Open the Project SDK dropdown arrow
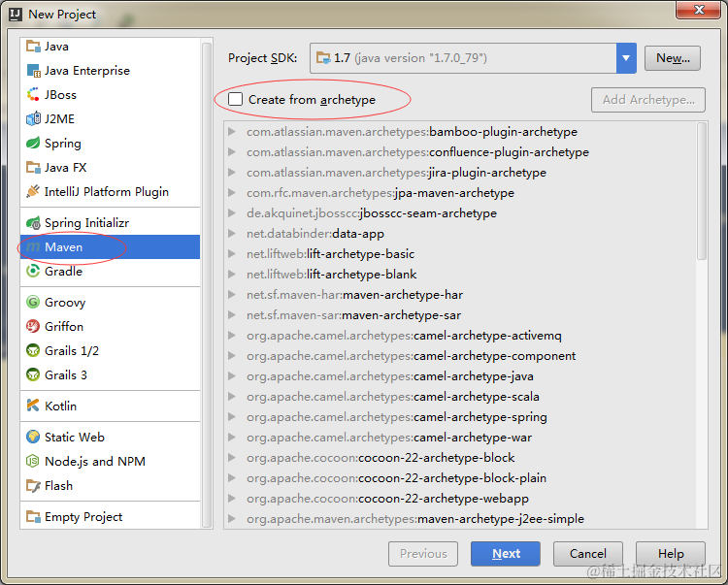 pos(626,58)
